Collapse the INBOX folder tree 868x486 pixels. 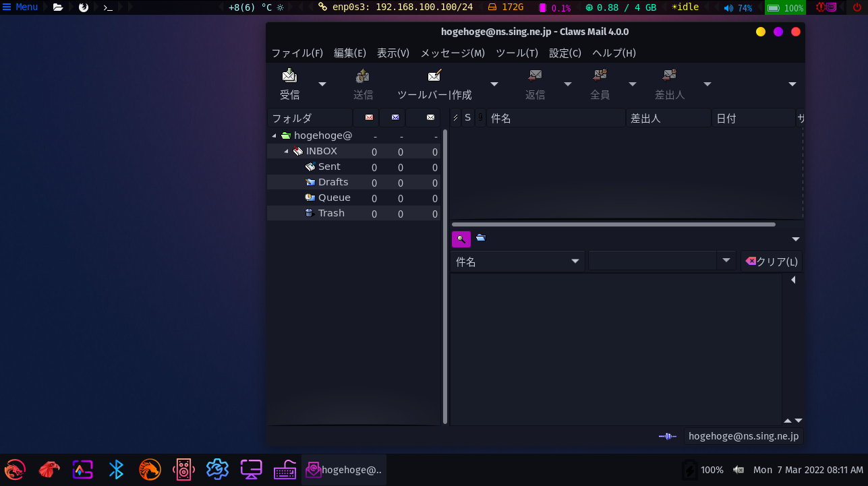(x=286, y=151)
